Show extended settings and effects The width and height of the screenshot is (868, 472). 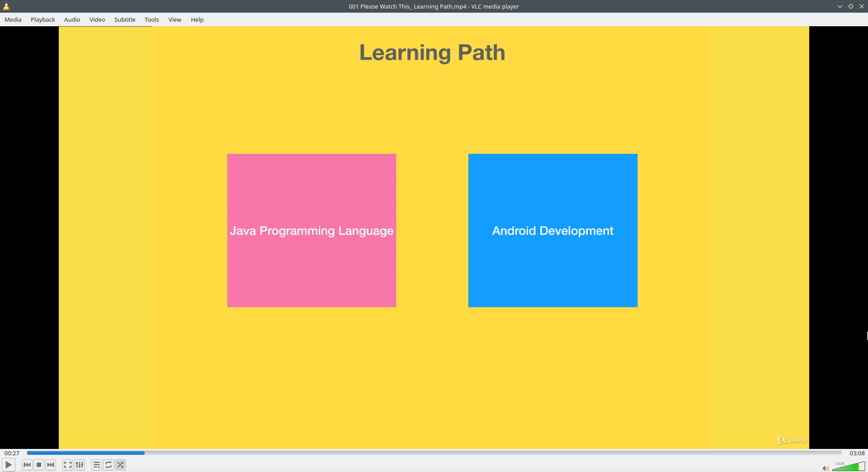pos(80,465)
